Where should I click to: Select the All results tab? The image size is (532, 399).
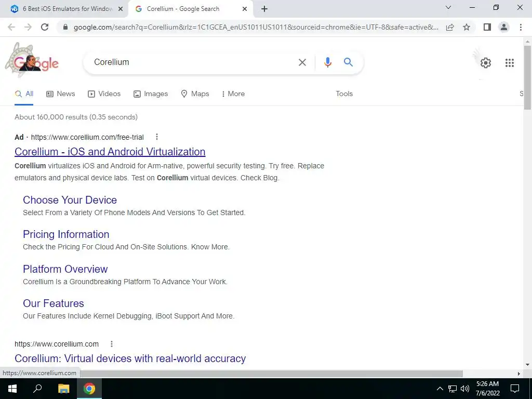point(24,94)
